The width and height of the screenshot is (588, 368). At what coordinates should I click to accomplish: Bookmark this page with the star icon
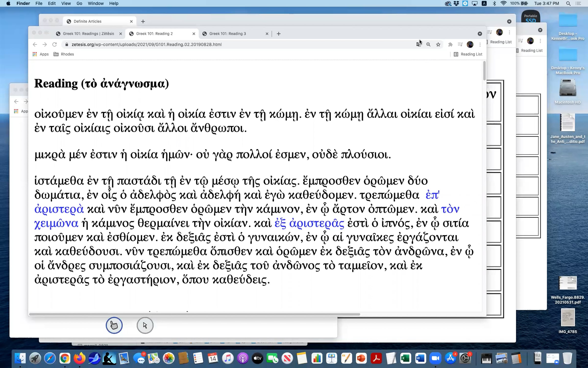438,44
